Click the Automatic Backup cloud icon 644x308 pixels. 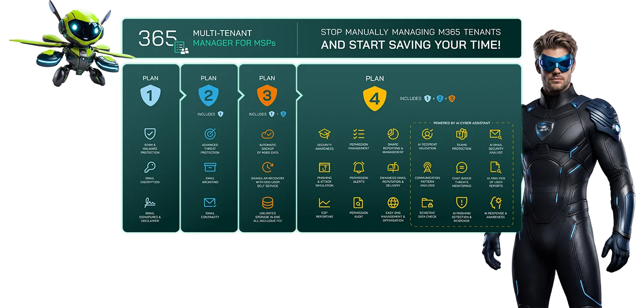click(268, 133)
